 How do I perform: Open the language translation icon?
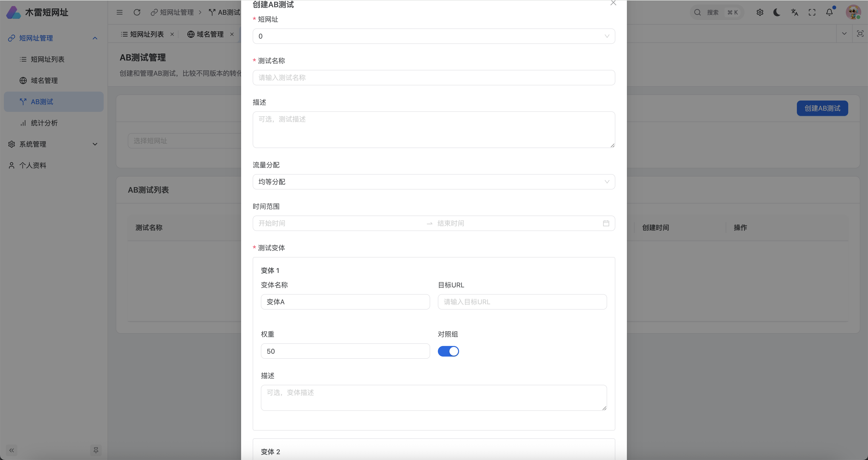tap(794, 12)
